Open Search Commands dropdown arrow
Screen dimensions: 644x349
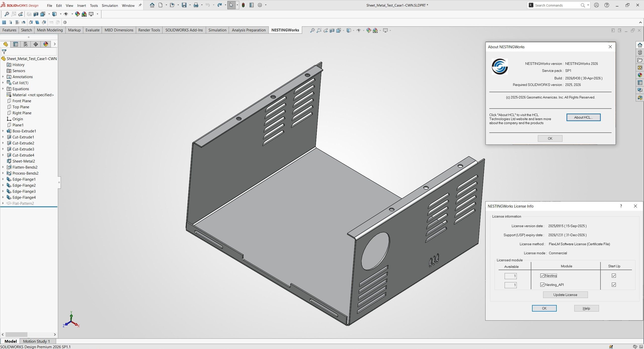[588, 5]
